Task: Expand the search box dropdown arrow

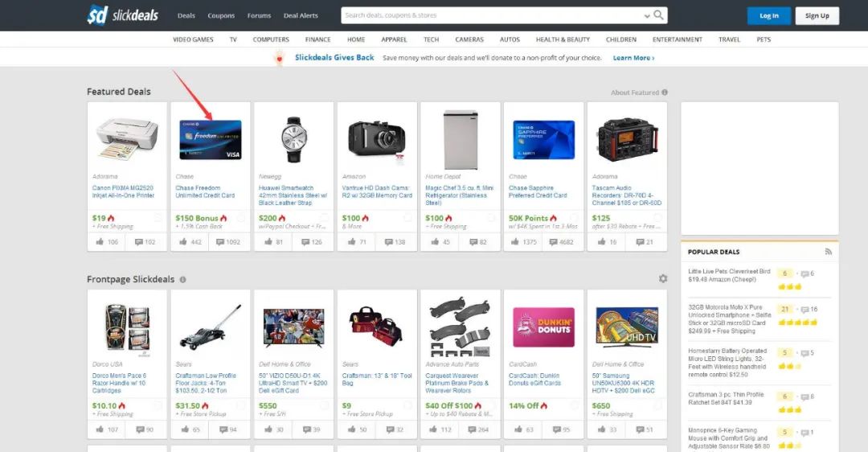Action: tap(646, 16)
